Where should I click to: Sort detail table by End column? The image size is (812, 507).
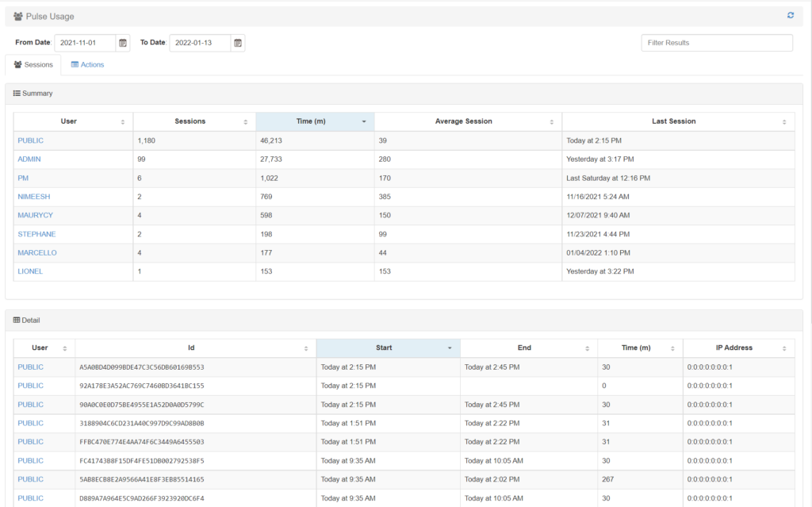point(587,348)
